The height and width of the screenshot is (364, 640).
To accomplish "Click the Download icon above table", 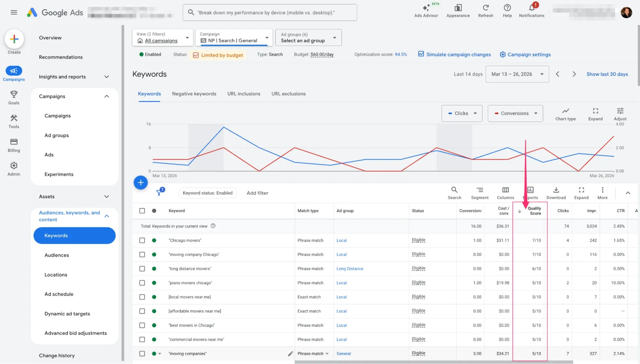I will click(556, 190).
